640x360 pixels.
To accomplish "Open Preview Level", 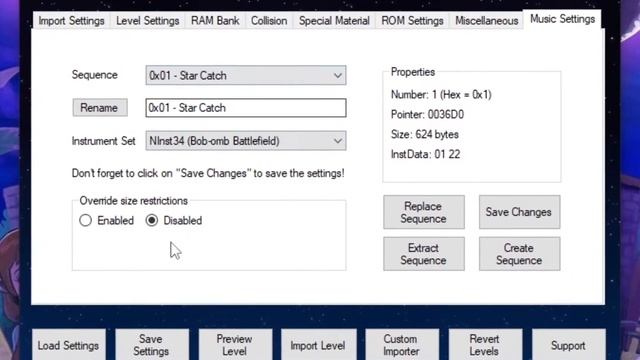I will [235, 345].
